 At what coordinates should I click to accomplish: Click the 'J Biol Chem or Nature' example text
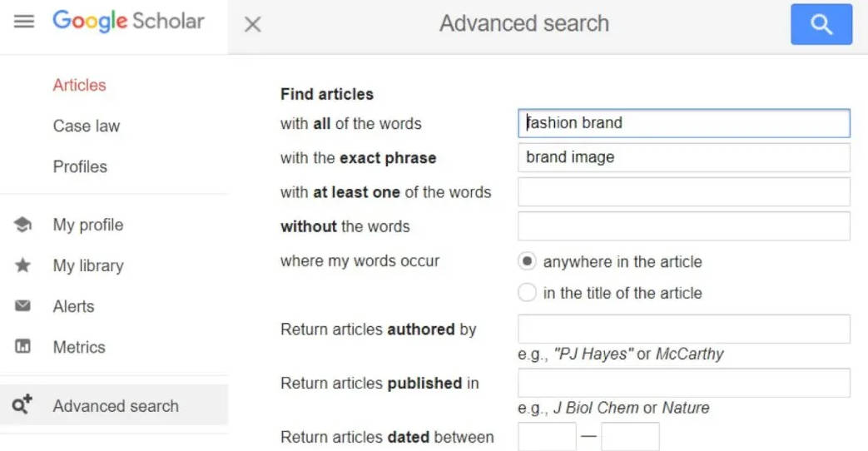coord(613,408)
